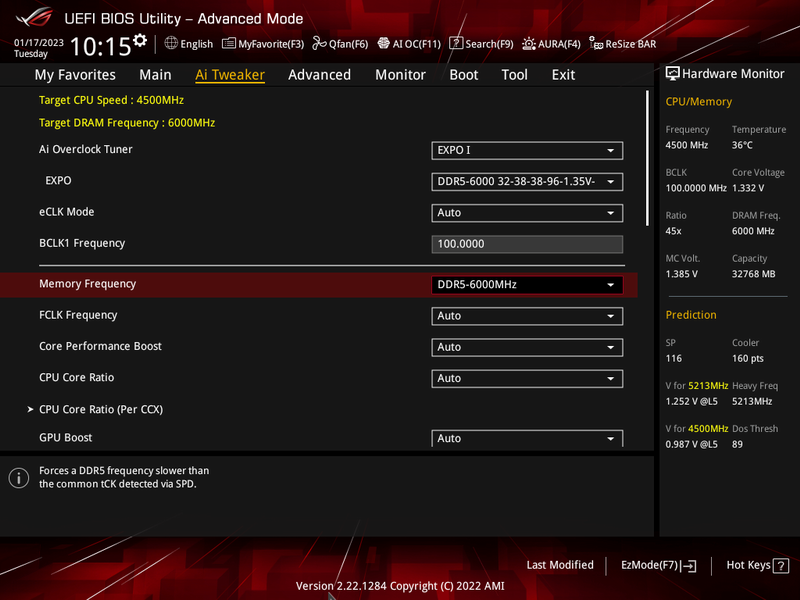Screen dimensions: 800x600
Task: Click the 32768 MB capacity value
Action: click(x=754, y=274)
